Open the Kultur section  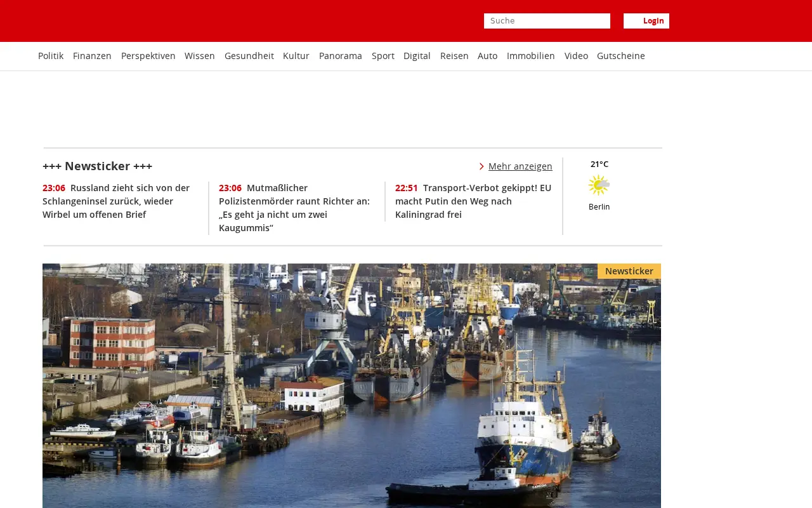[296, 56]
